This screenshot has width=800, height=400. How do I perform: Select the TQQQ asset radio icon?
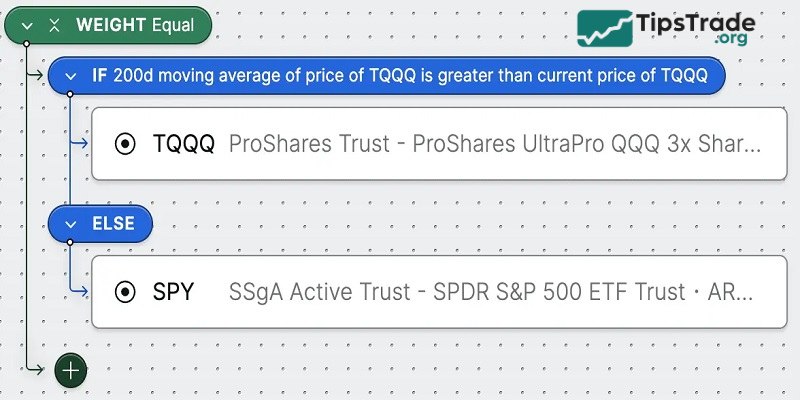[x=126, y=143]
